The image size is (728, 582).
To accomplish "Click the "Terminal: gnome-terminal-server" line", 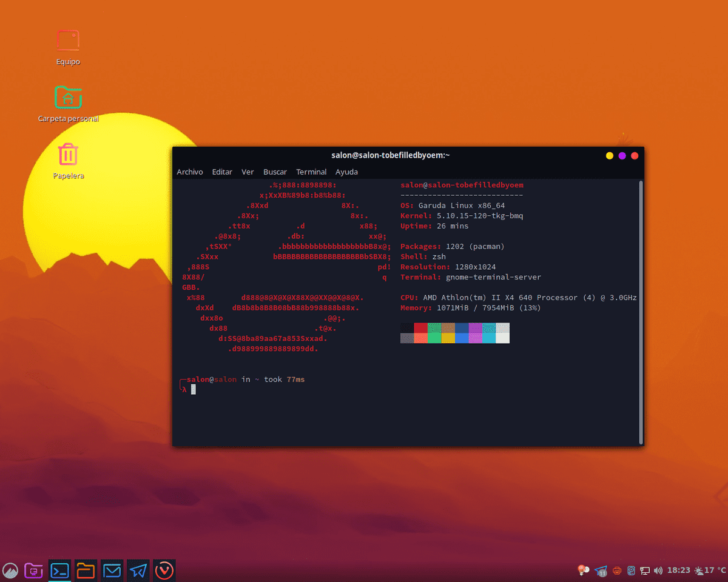I will point(471,278).
